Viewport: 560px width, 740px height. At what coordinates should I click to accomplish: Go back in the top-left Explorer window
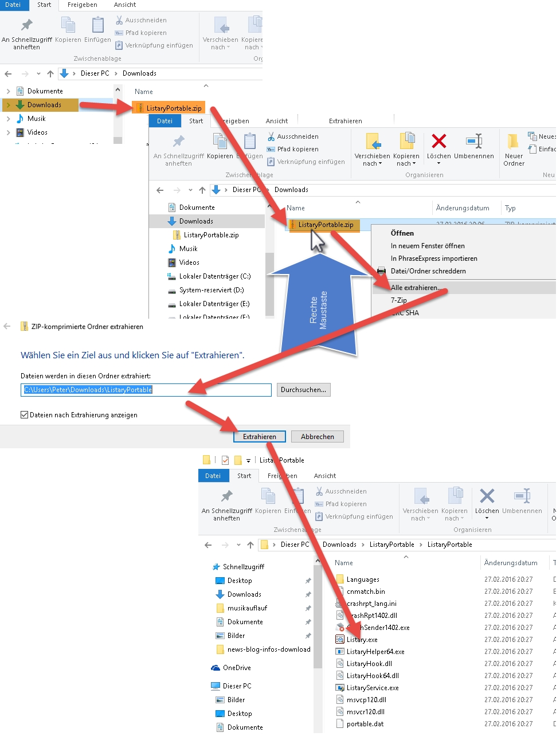tap(8, 73)
